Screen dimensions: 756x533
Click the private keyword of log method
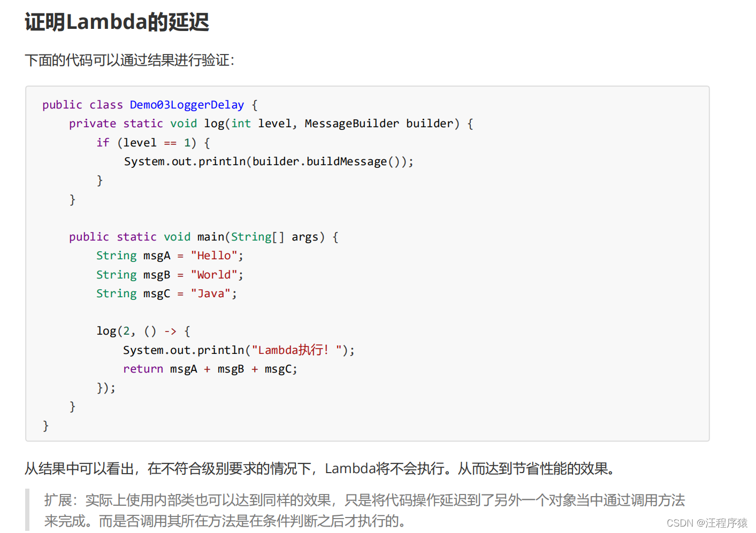(x=93, y=123)
